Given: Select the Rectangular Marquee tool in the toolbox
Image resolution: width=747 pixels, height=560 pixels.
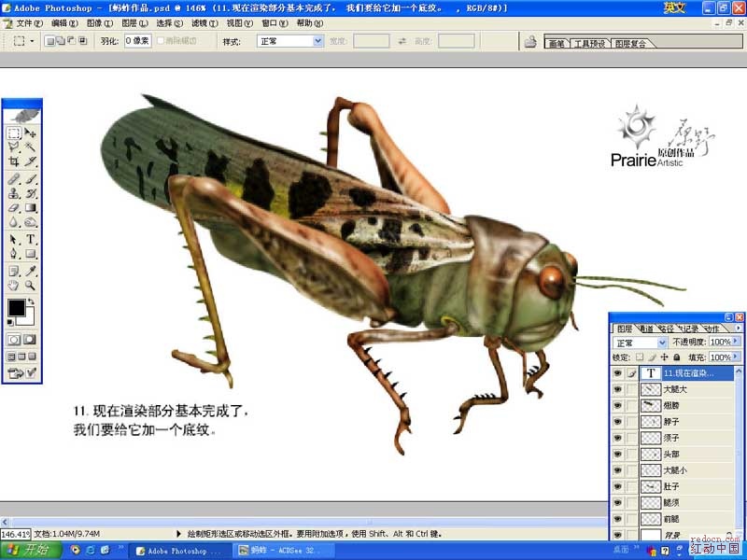Looking at the screenshot, I should tap(14, 133).
